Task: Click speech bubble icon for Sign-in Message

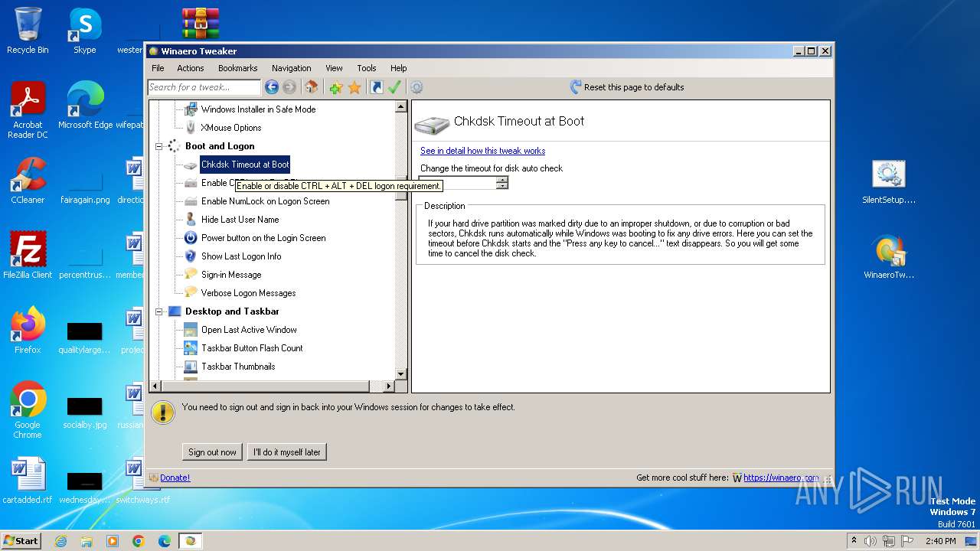Action: click(191, 275)
